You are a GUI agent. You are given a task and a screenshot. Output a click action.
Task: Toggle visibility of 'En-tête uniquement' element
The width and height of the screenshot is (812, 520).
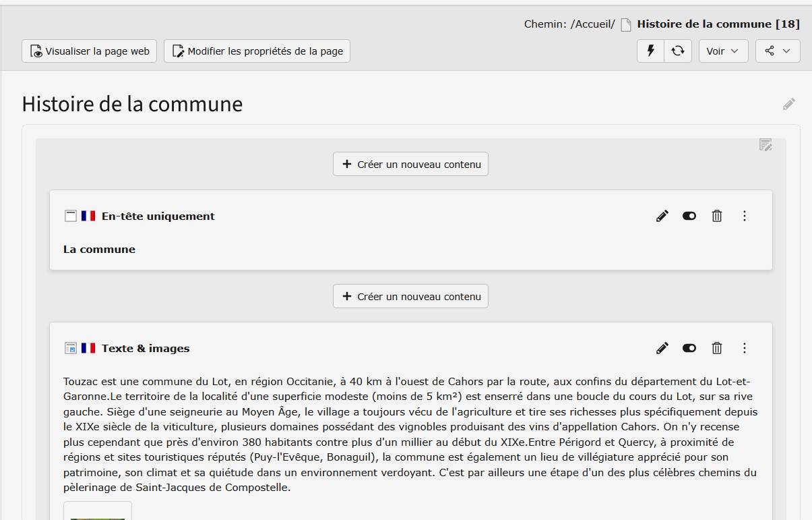pyautogui.click(x=689, y=216)
